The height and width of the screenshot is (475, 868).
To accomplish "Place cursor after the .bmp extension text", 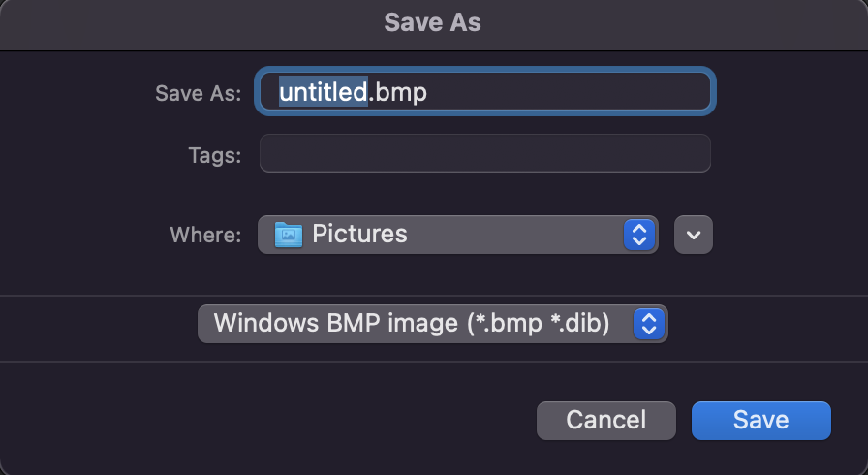I will [x=428, y=92].
